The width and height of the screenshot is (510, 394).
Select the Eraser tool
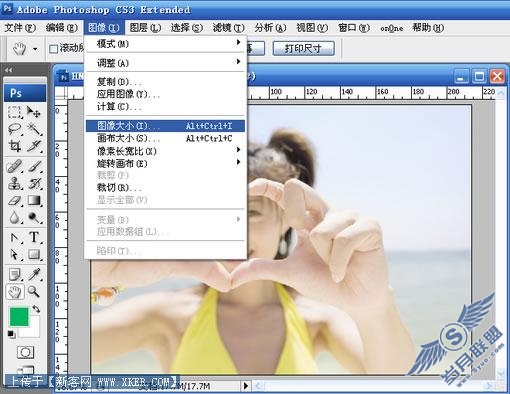pos(15,201)
